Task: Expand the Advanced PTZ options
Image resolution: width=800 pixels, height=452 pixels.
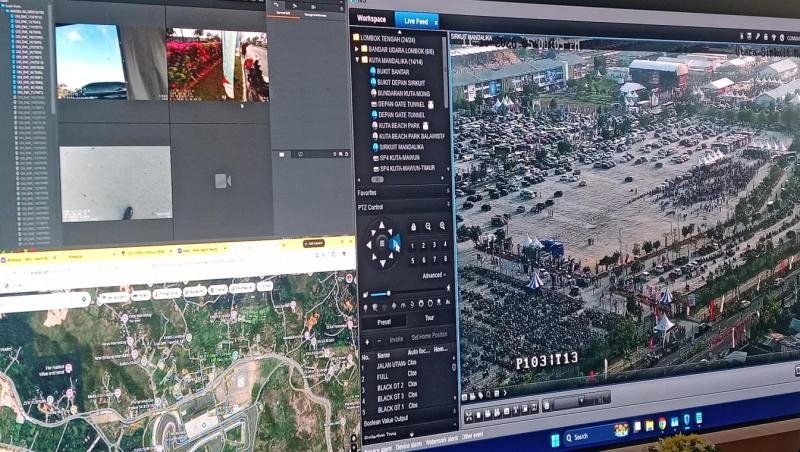Action: (434, 275)
